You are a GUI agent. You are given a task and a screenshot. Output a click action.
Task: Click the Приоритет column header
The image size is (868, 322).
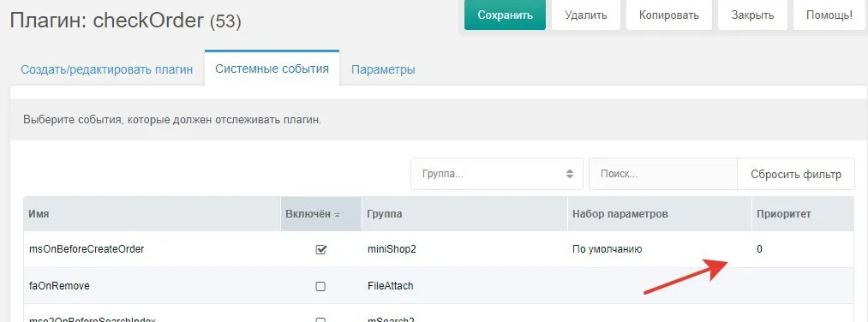coord(803,213)
